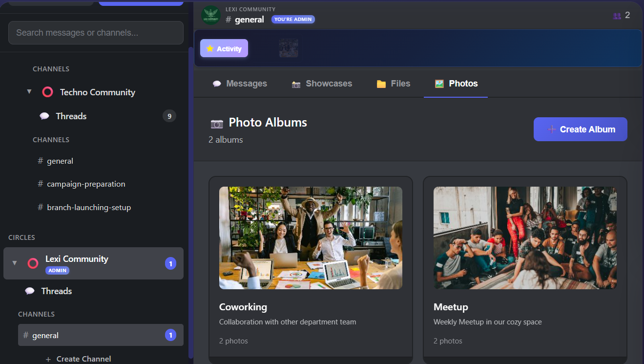Open the campaign-preparation channel

pyautogui.click(x=86, y=184)
